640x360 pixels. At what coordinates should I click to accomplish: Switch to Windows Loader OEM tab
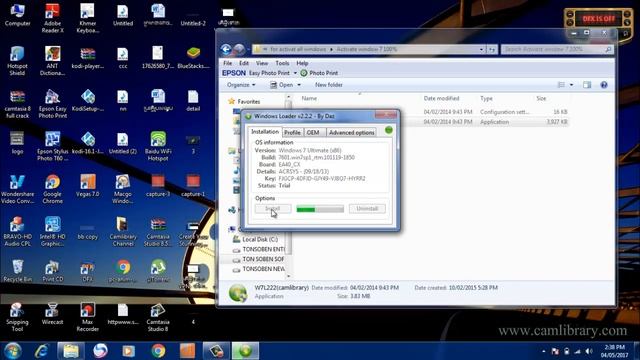313,133
